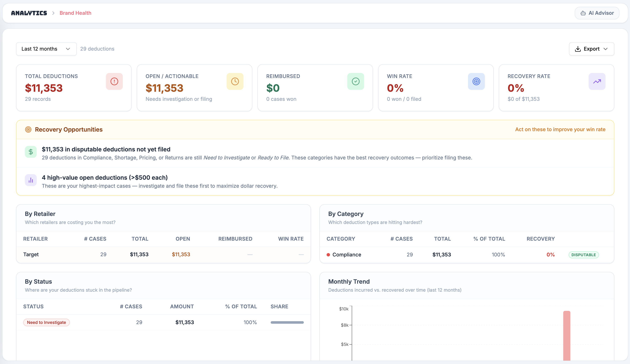Sort By Retailer table by OPEN
Image resolution: width=630 pixels, height=364 pixels.
tap(183, 239)
